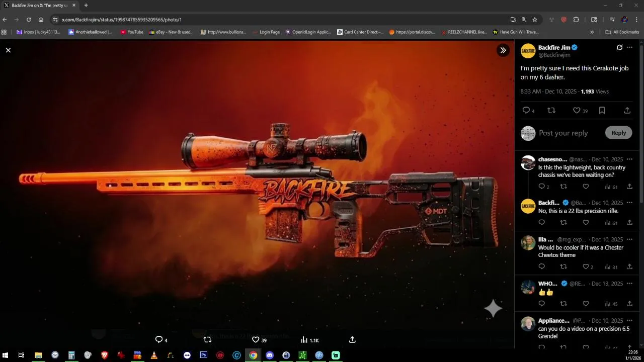Open Photoshop from the taskbar
This screenshot has width=644, height=362.
[203, 355]
